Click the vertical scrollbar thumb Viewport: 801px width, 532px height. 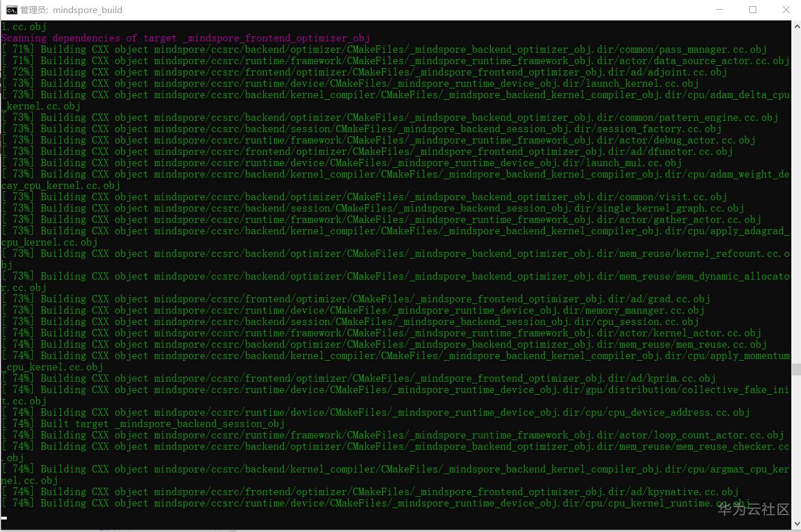point(796,369)
